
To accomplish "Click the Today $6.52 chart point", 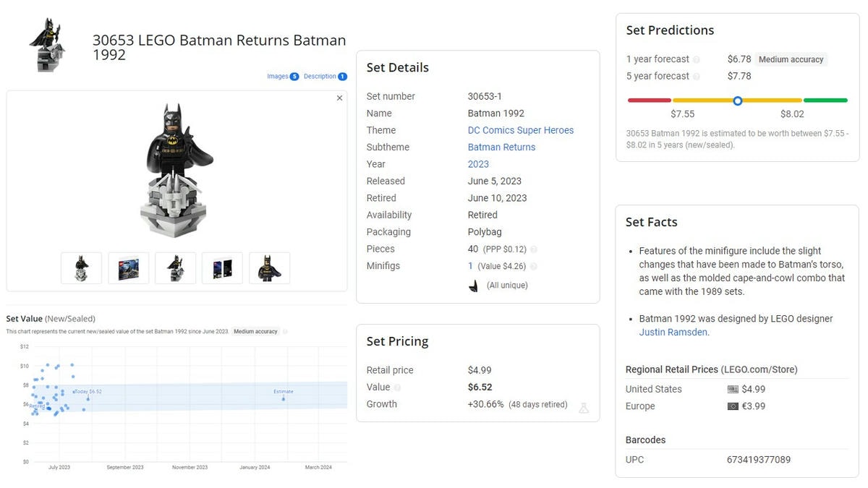I will [88, 398].
